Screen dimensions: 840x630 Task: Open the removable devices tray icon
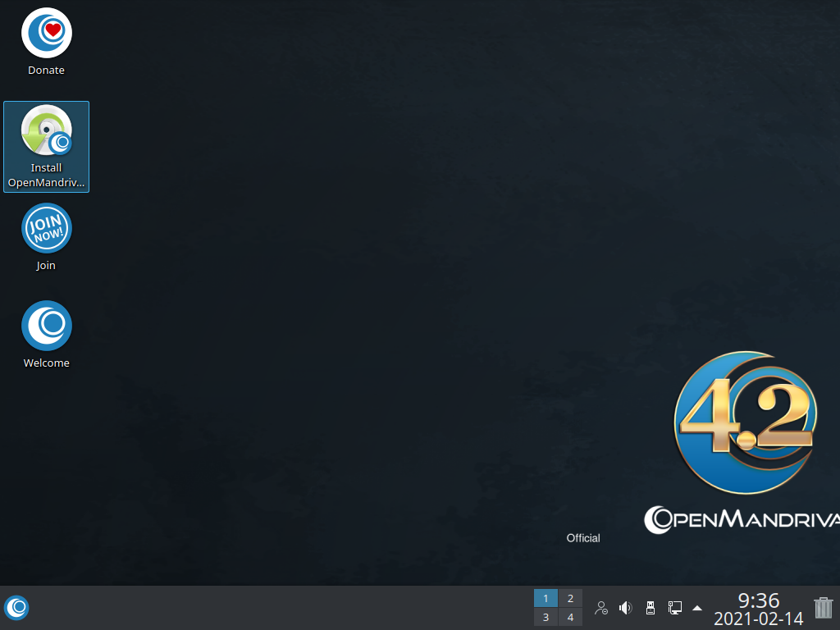(651, 608)
